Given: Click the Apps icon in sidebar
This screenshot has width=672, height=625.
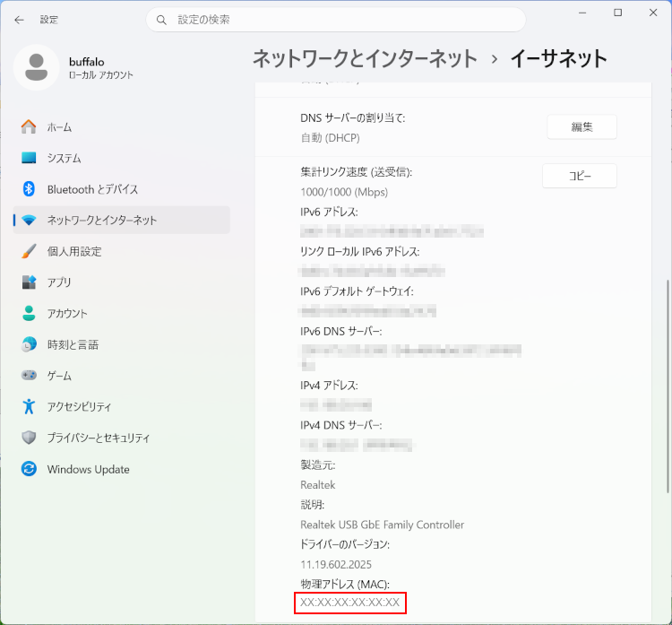Looking at the screenshot, I should click(29, 282).
